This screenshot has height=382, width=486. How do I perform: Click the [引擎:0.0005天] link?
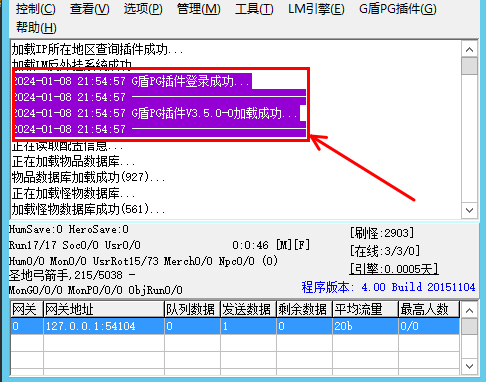point(394,269)
